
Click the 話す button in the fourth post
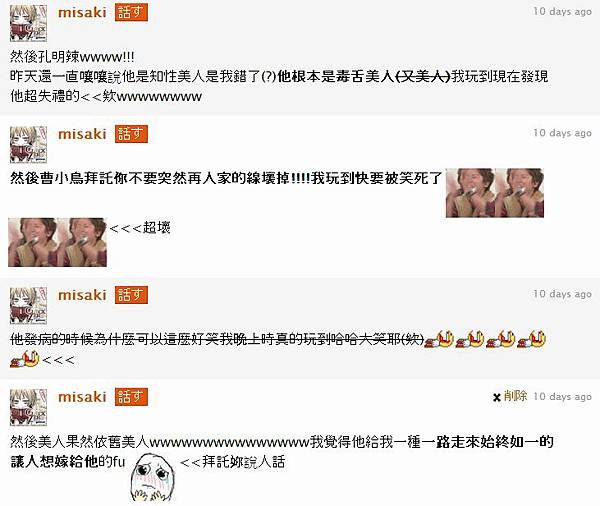(131, 397)
